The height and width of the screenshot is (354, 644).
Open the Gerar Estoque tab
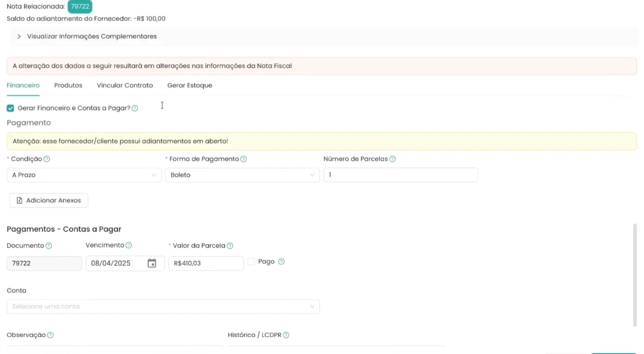tap(189, 85)
